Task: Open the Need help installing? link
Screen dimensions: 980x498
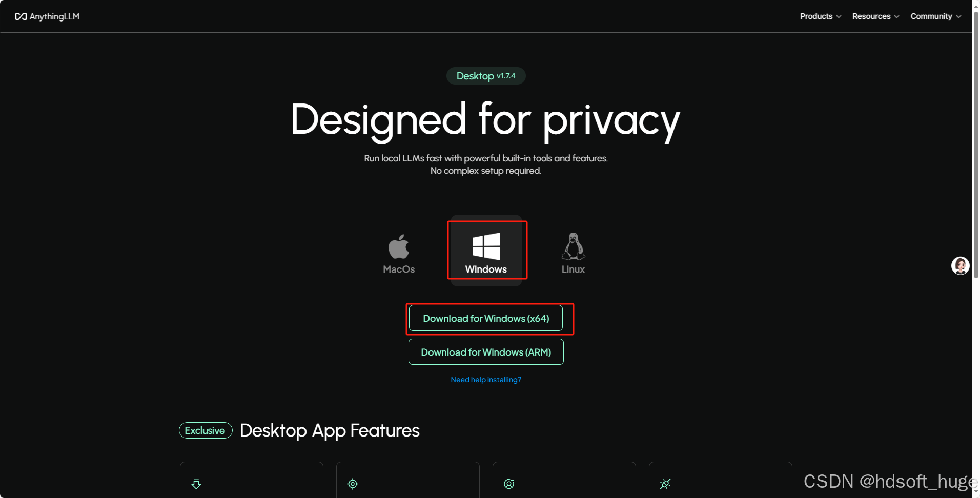Action: click(486, 380)
